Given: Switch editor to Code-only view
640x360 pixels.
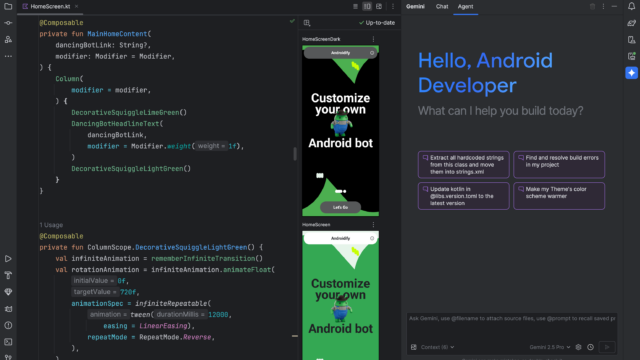Looking at the screenshot, I should coord(355,7).
